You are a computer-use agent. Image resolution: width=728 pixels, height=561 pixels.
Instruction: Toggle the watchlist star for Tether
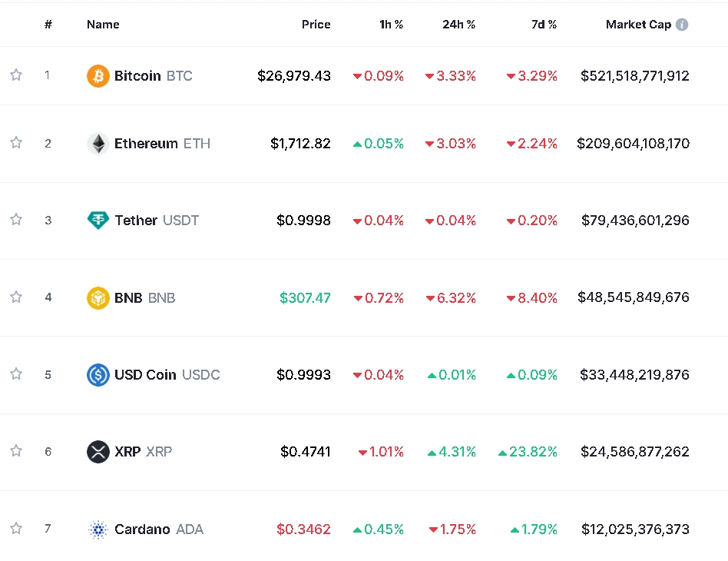[x=16, y=220]
